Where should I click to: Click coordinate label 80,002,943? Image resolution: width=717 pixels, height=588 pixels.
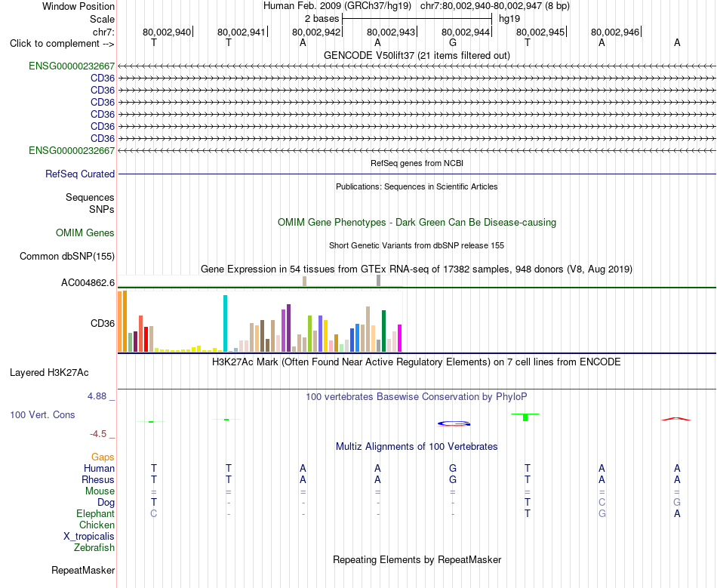pos(391,32)
